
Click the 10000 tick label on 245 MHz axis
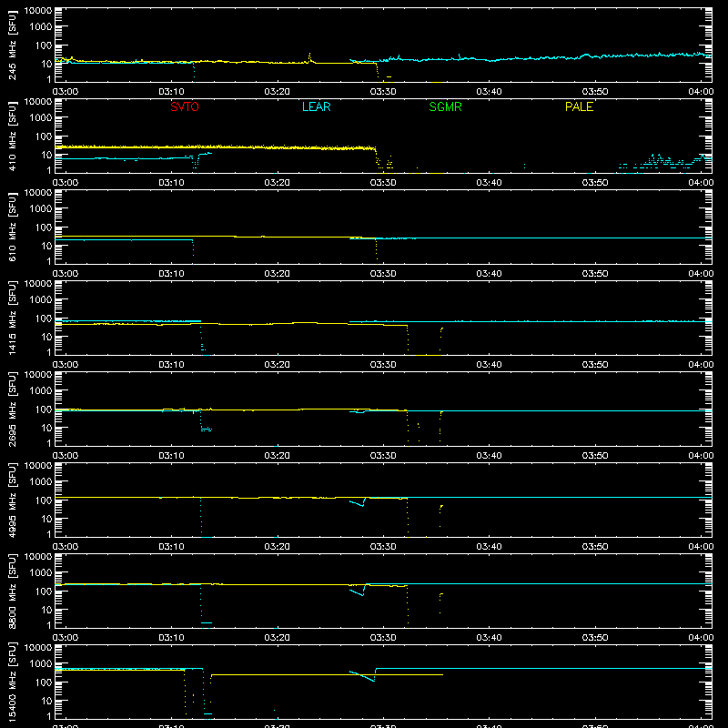coord(38,11)
